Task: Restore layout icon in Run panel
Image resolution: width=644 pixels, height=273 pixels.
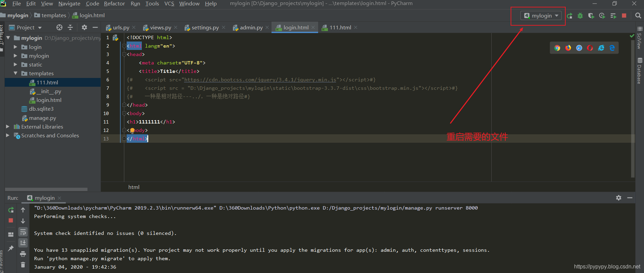Action: pos(11,234)
